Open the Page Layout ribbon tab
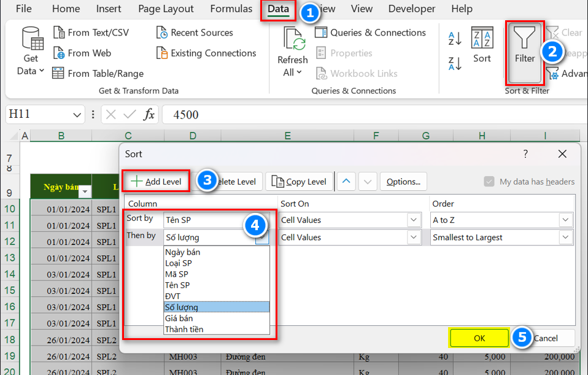Image resolution: width=588 pixels, height=375 pixels. click(x=166, y=9)
